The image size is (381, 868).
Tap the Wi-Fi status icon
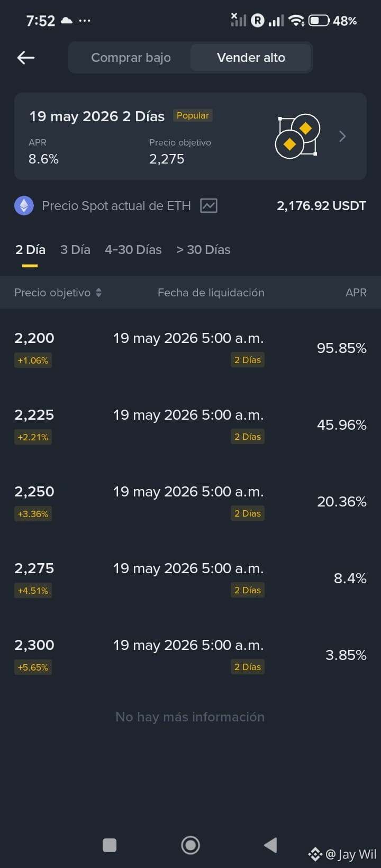tap(296, 21)
